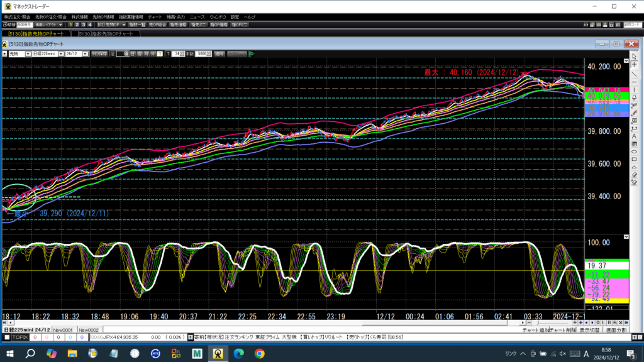Click the 指先価格 button

point(178,25)
